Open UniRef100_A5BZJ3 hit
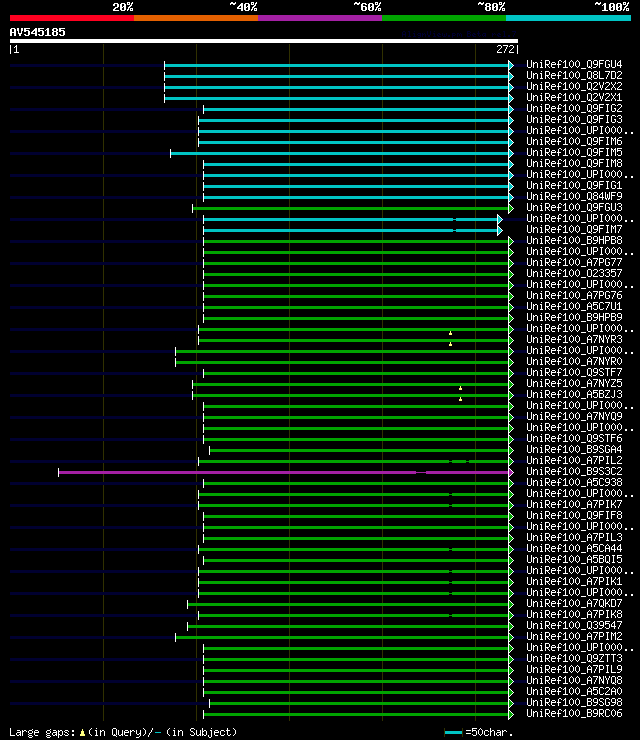Image resolution: width=640 pixels, height=740 pixels. [x=574, y=395]
